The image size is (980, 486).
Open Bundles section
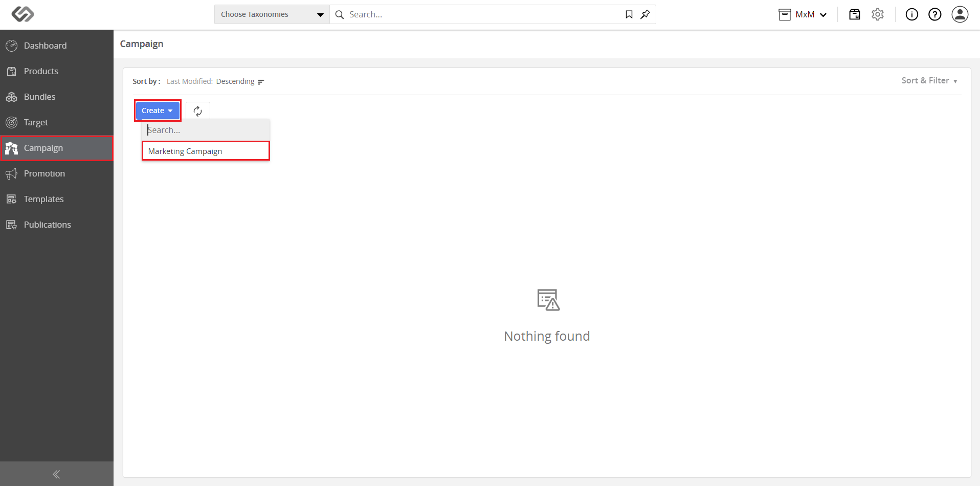[x=57, y=97]
